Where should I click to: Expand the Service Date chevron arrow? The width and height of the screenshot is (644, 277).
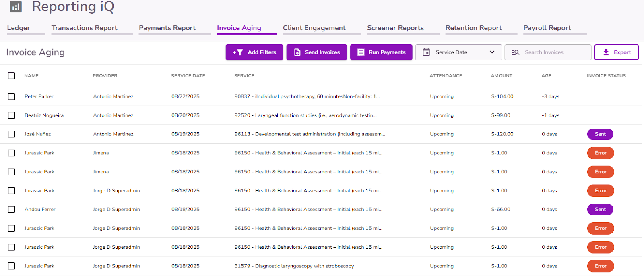pyautogui.click(x=492, y=52)
